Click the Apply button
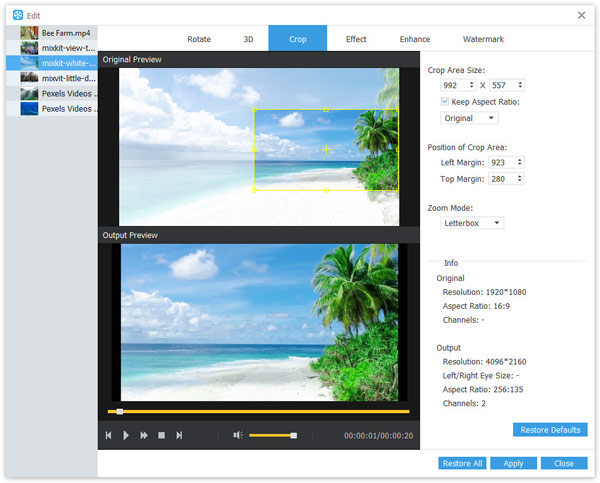Viewport: 600px width, 483px height. tap(513, 464)
